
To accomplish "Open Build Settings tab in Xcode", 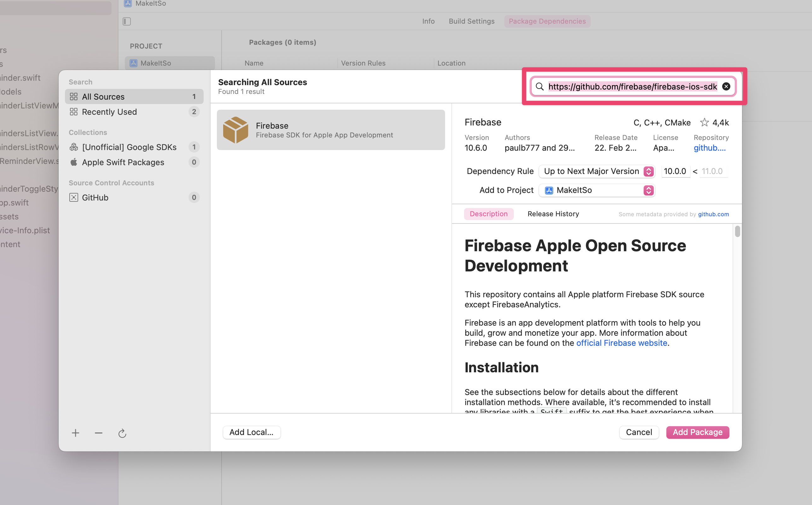I will pyautogui.click(x=472, y=21).
